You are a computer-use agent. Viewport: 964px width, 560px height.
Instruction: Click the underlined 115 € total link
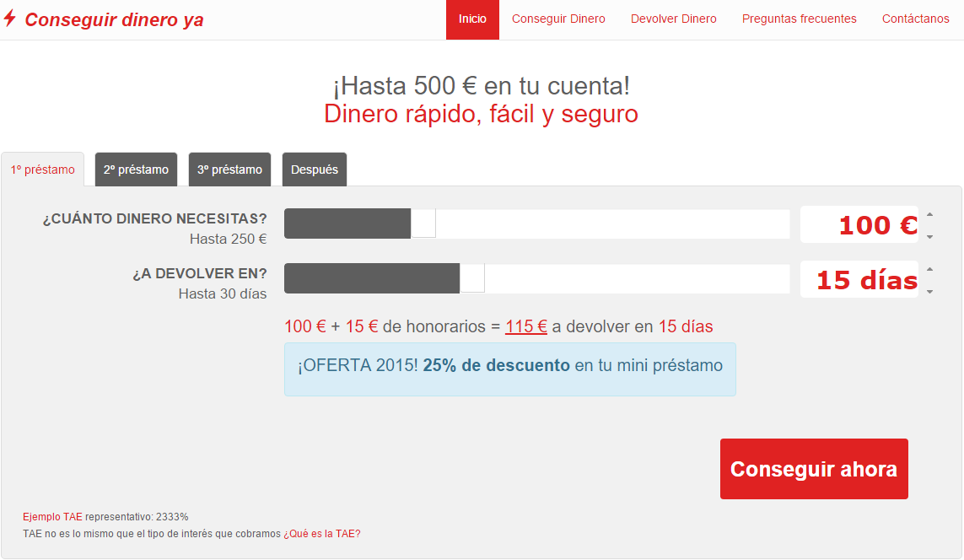pos(525,326)
